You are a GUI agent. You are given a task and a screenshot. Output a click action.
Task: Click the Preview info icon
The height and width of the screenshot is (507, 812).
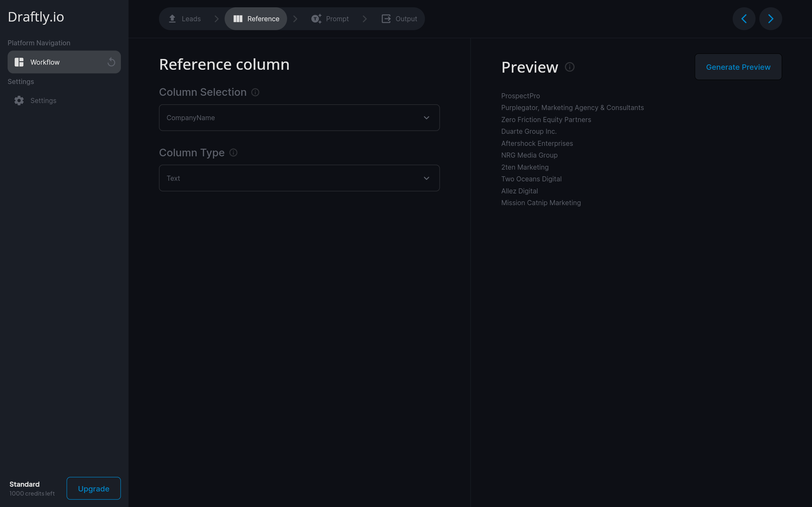click(x=569, y=67)
